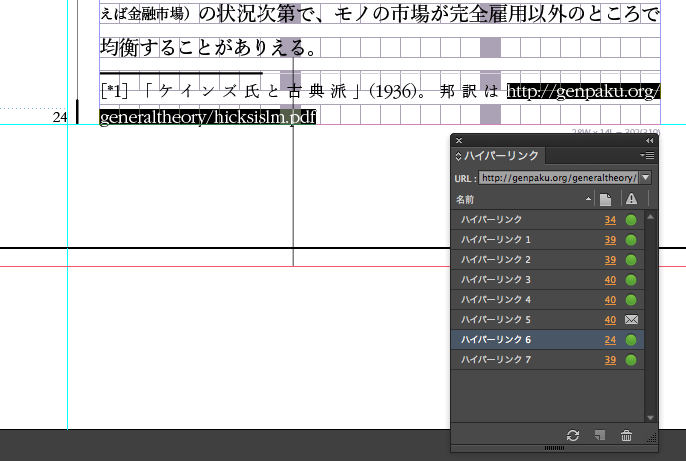Select the ハイパーリンク 1 row
Image resolution: width=686 pixels, height=461 pixels.
point(548,240)
